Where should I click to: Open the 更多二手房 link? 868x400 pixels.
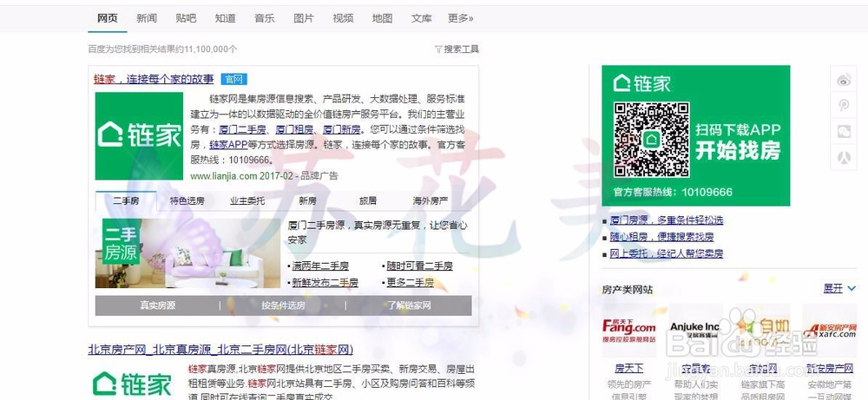(x=411, y=283)
